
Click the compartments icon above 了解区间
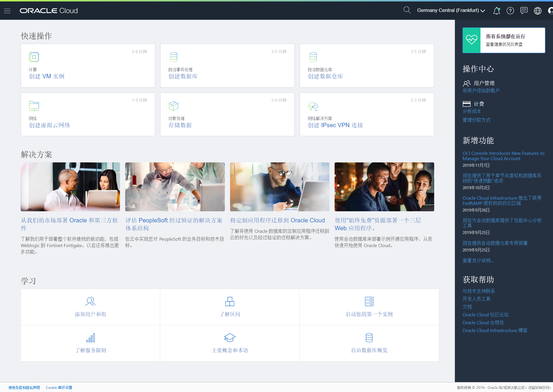point(230,301)
